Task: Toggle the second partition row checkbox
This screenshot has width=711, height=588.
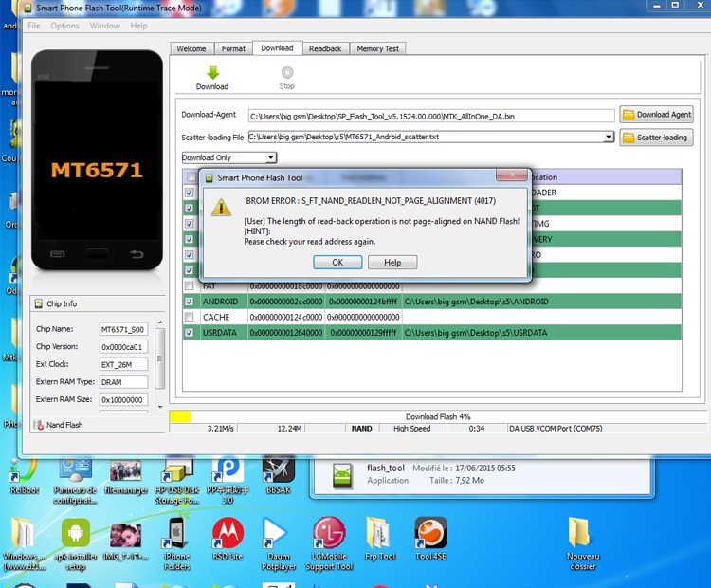Action: pyautogui.click(x=189, y=208)
